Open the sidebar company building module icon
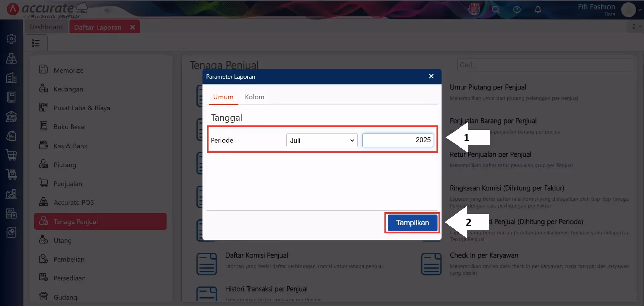 click(x=11, y=78)
